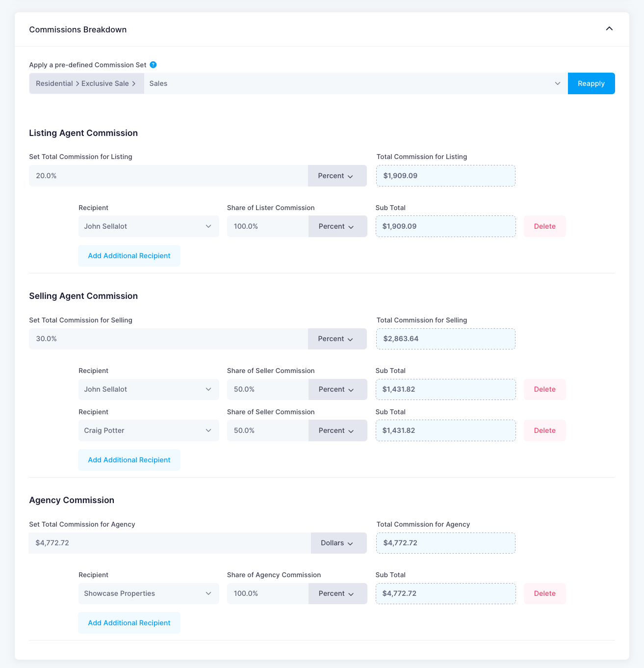Add additional recipient to Agency Commission
Image resolution: width=644 pixels, height=668 pixels.
(129, 623)
